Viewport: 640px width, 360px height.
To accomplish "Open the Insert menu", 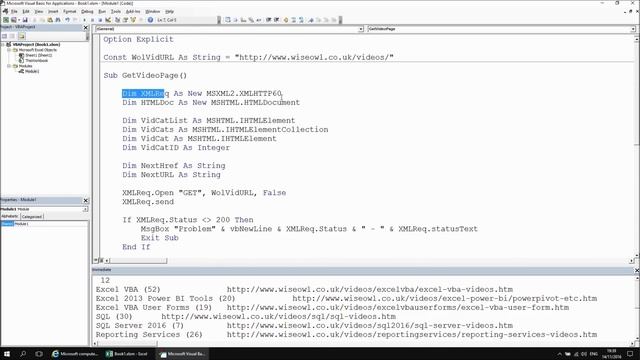I will click(53, 11).
